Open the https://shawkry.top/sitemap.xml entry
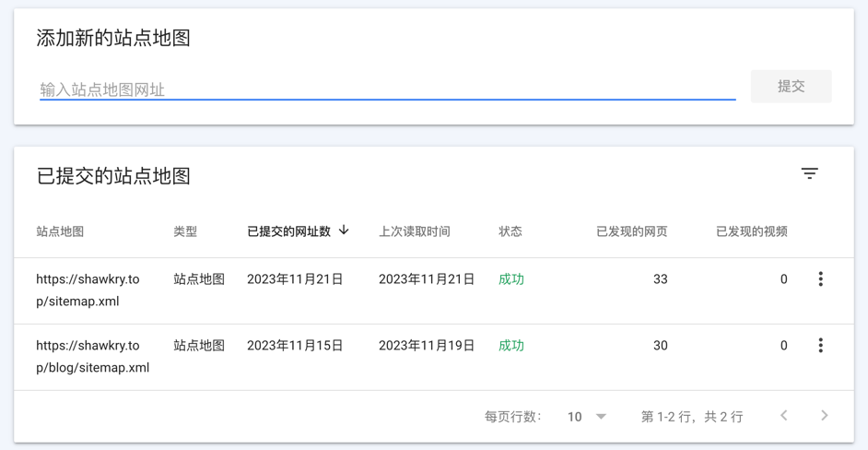868x450 pixels. (x=88, y=290)
